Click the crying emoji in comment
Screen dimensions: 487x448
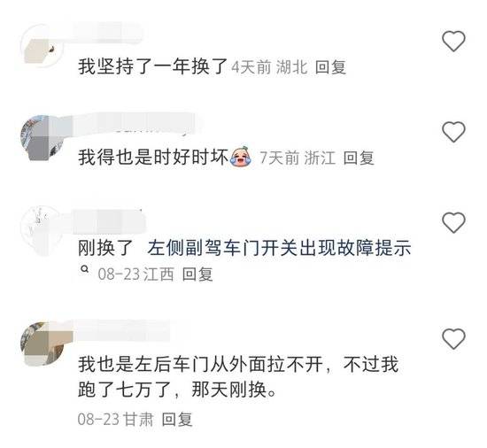241,157
